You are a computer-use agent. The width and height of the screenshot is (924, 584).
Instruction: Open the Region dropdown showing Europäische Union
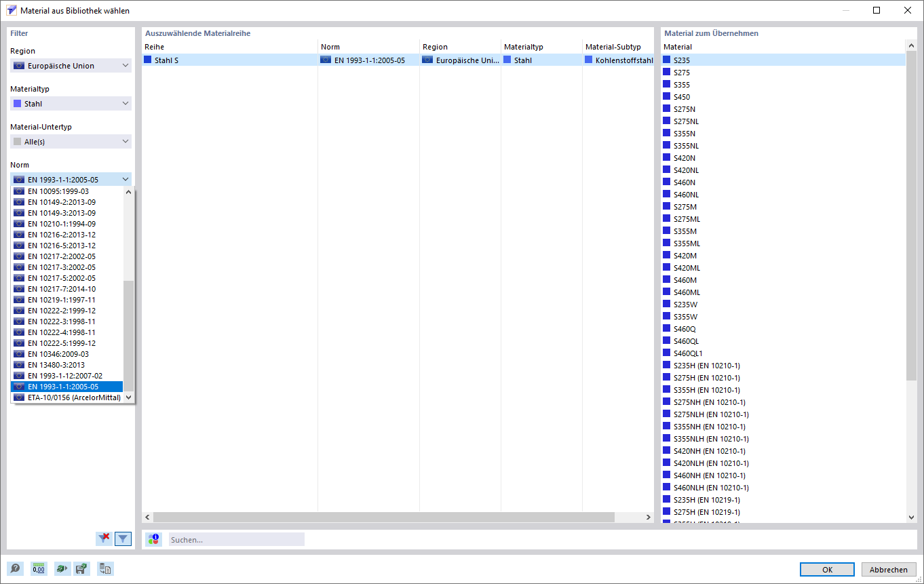[71, 66]
